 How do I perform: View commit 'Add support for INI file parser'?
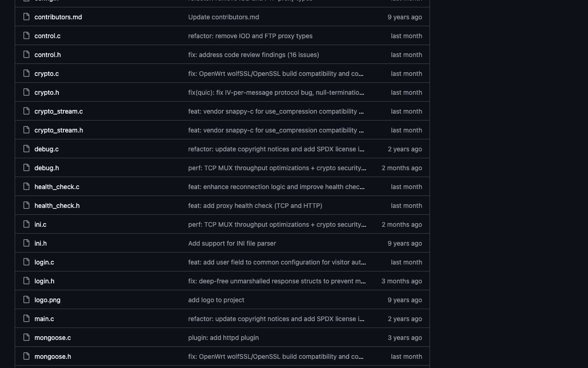coord(232,243)
